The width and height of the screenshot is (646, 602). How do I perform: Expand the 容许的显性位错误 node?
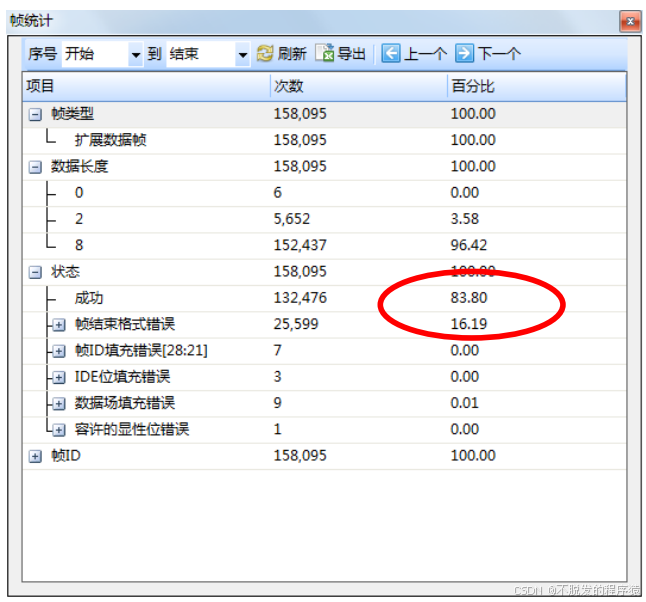click(x=59, y=431)
